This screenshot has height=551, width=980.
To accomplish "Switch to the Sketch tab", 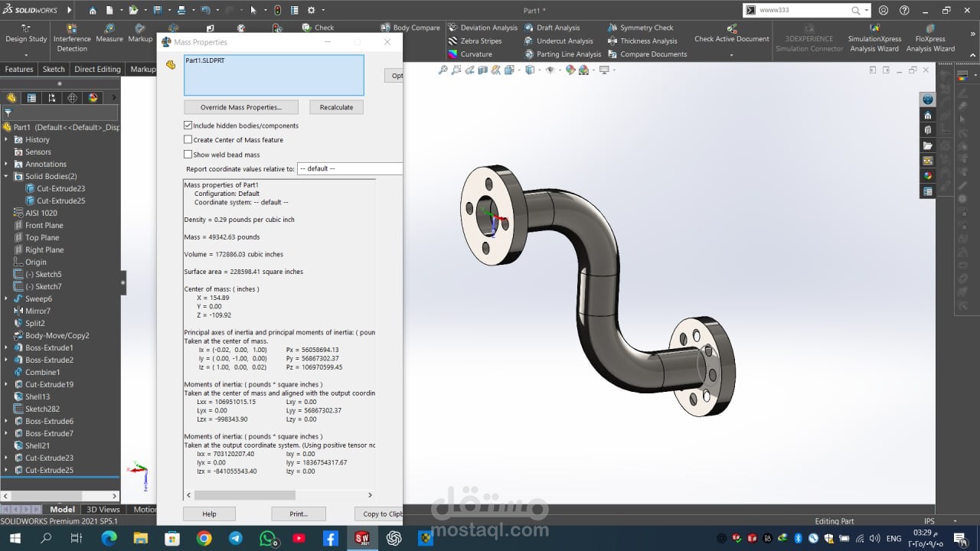I will (x=54, y=69).
